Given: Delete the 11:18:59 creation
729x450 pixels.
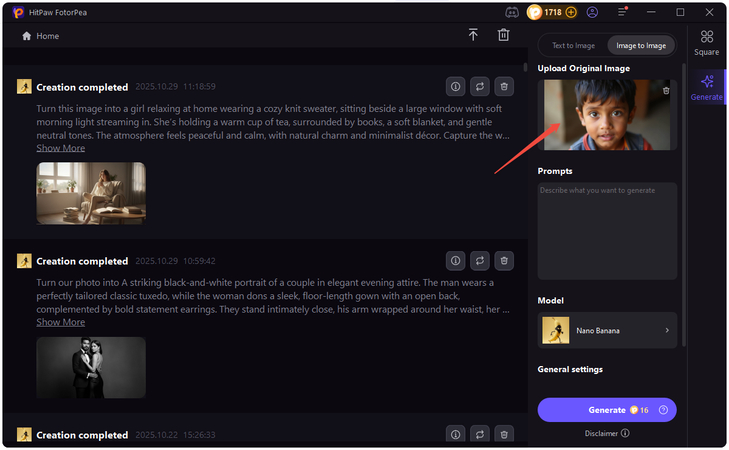Looking at the screenshot, I should tap(504, 86).
